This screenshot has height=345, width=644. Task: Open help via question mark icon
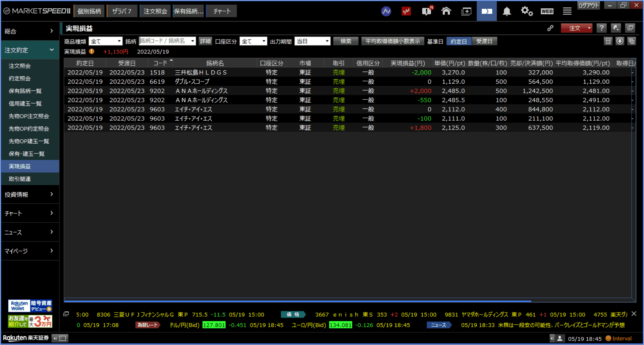point(601,28)
